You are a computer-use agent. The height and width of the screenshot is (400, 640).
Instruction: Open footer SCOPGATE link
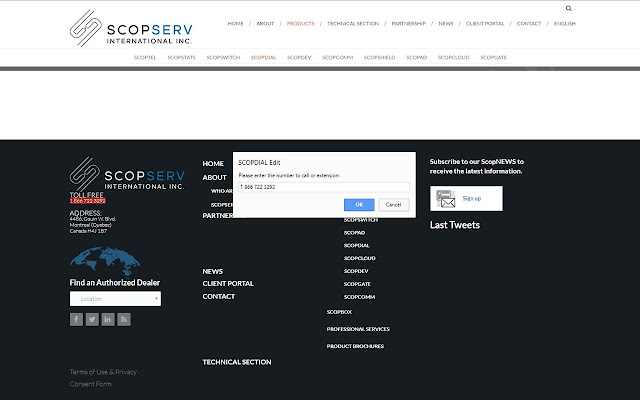(357, 284)
